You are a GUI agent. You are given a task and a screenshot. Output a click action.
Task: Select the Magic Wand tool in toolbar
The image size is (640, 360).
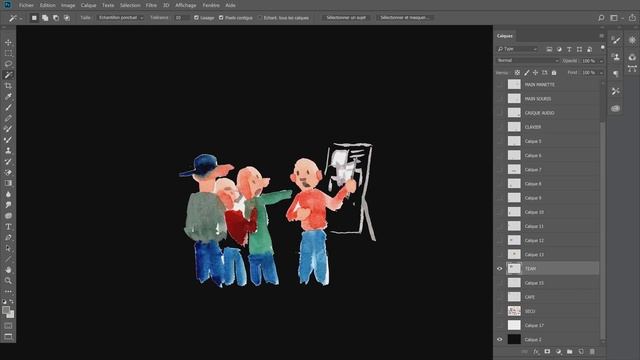pos(8,75)
